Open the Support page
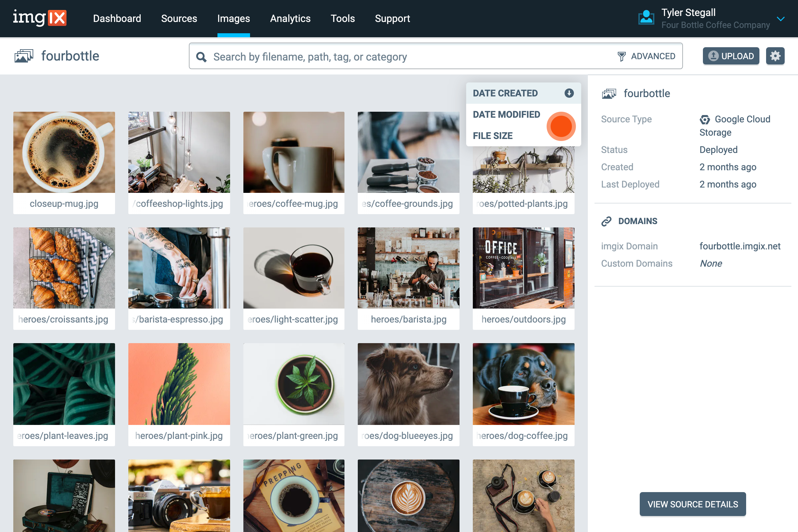 point(392,19)
